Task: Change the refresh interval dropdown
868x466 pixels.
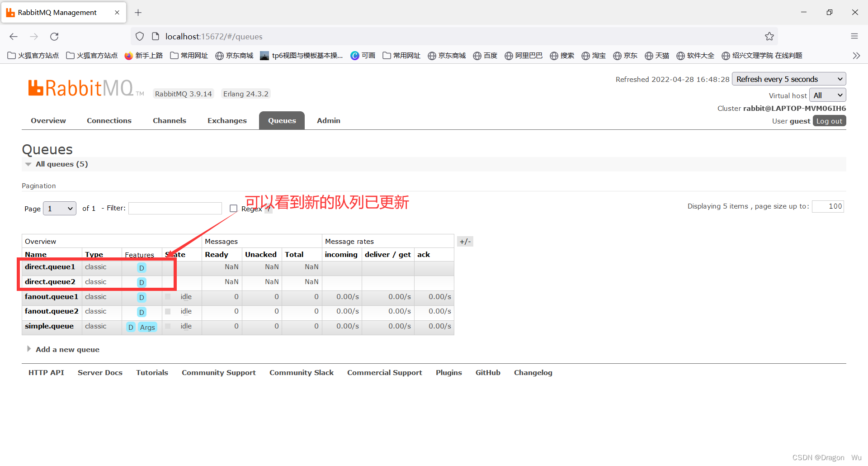Action: click(x=789, y=79)
